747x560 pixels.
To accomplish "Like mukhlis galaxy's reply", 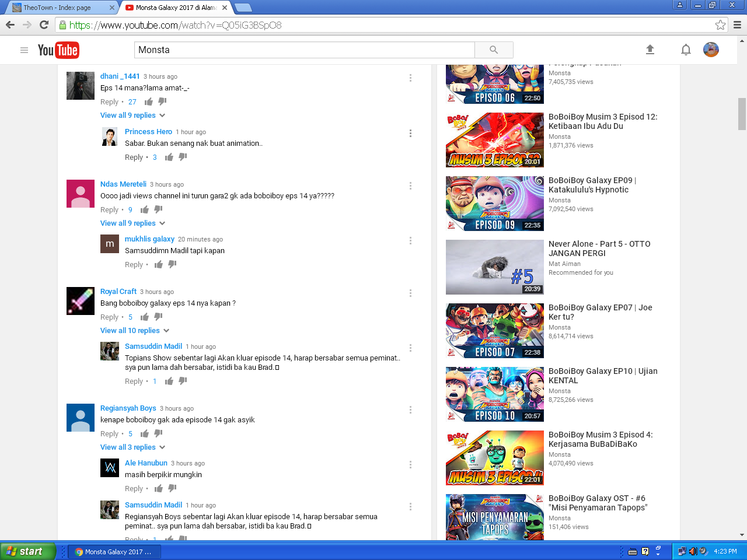I will point(159,264).
